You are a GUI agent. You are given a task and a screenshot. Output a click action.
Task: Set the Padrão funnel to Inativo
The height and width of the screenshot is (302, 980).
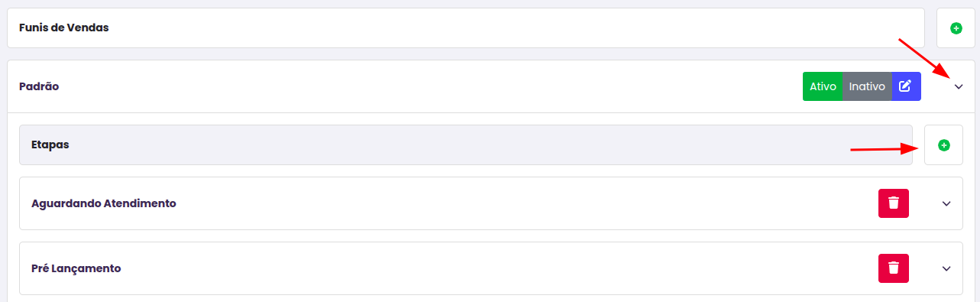coord(867,86)
